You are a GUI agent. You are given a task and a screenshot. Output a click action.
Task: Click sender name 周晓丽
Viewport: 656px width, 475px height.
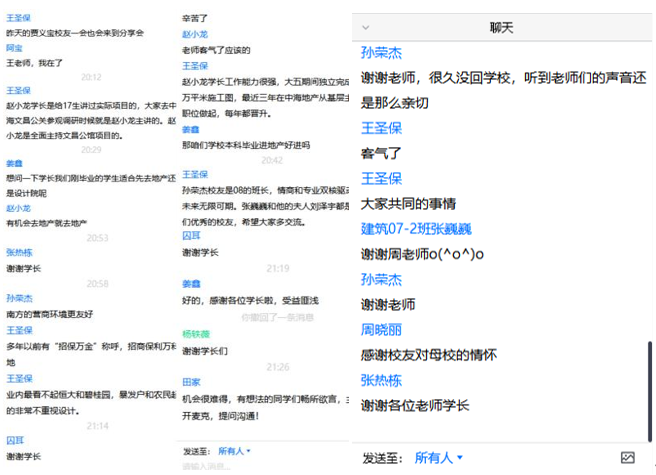[381, 330]
